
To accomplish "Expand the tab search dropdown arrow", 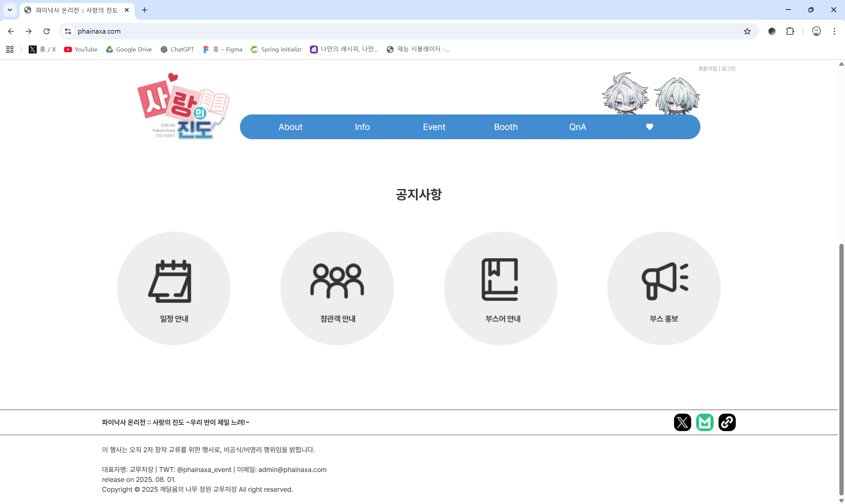I will pyautogui.click(x=10, y=10).
